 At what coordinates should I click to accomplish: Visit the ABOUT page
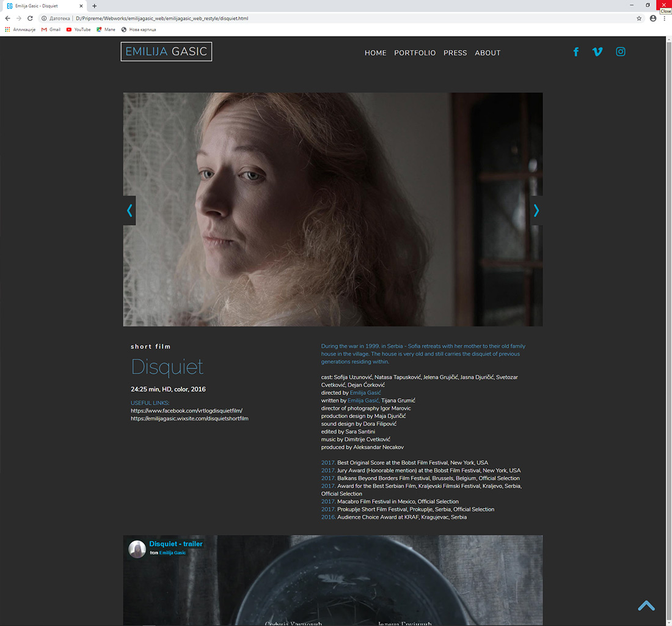pyautogui.click(x=488, y=53)
